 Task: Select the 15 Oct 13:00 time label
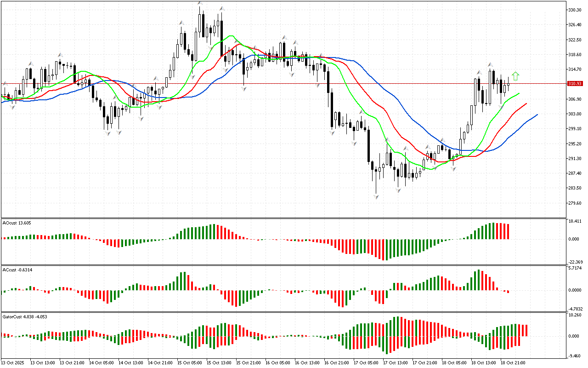(219, 363)
